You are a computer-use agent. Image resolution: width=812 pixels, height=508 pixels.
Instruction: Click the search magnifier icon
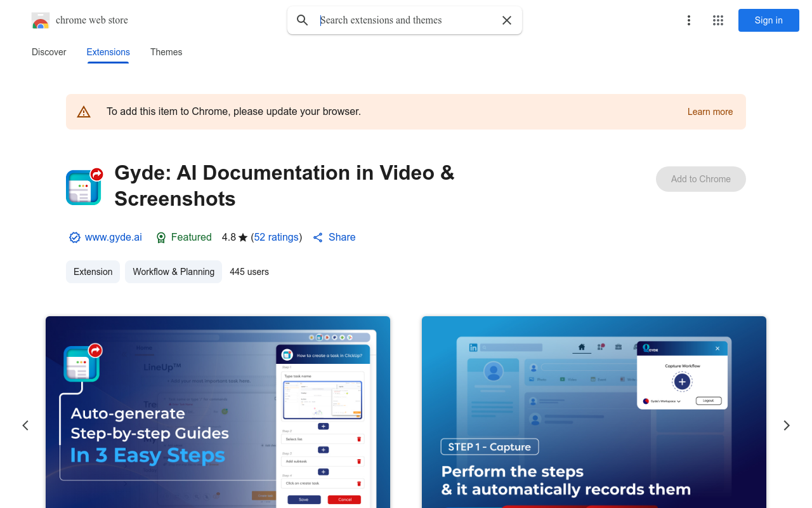[303, 20]
